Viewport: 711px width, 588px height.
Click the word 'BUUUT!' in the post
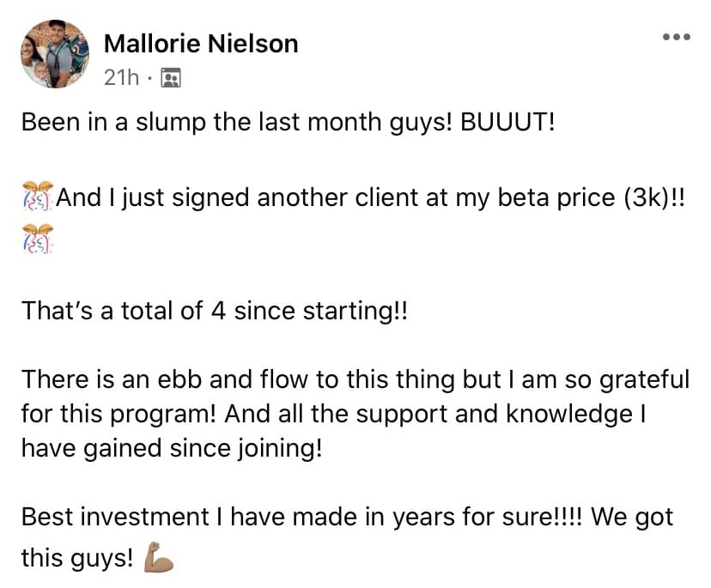(x=507, y=122)
